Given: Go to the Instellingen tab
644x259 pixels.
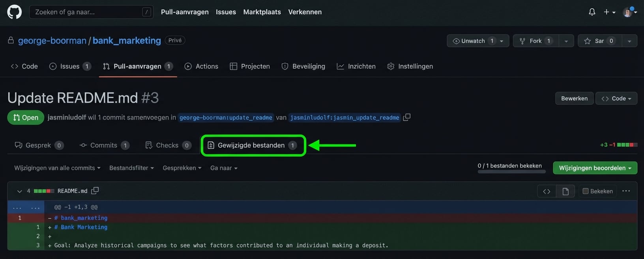Looking at the screenshot, I should 410,66.
